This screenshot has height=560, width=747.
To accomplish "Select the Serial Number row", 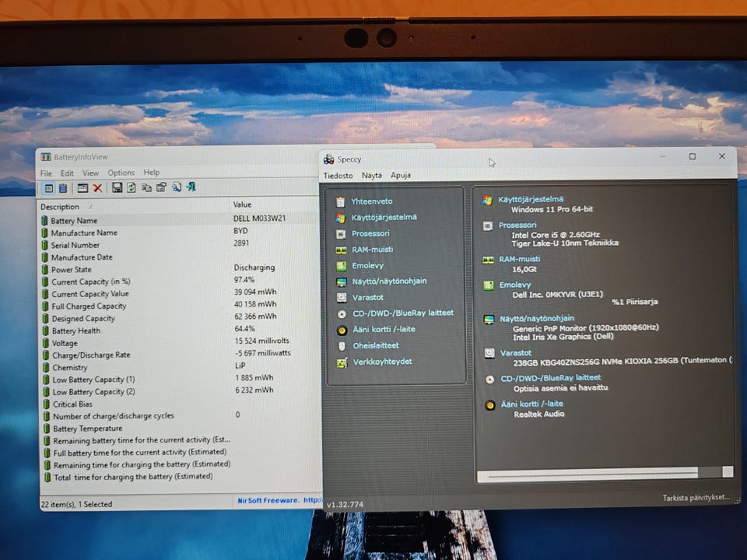I will [x=179, y=245].
